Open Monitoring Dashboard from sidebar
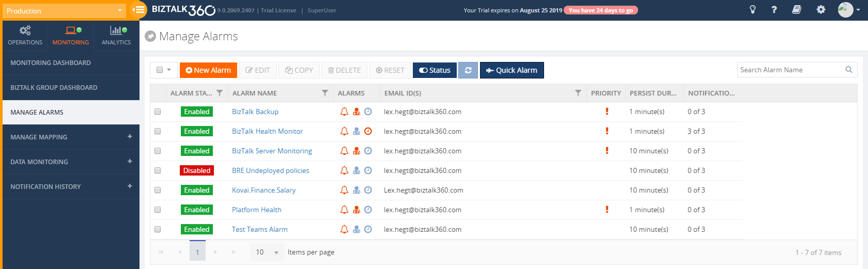 (x=51, y=63)
